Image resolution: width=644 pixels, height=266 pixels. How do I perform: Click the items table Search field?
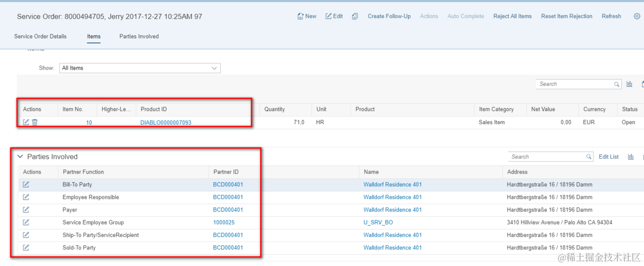pos(574,84)
